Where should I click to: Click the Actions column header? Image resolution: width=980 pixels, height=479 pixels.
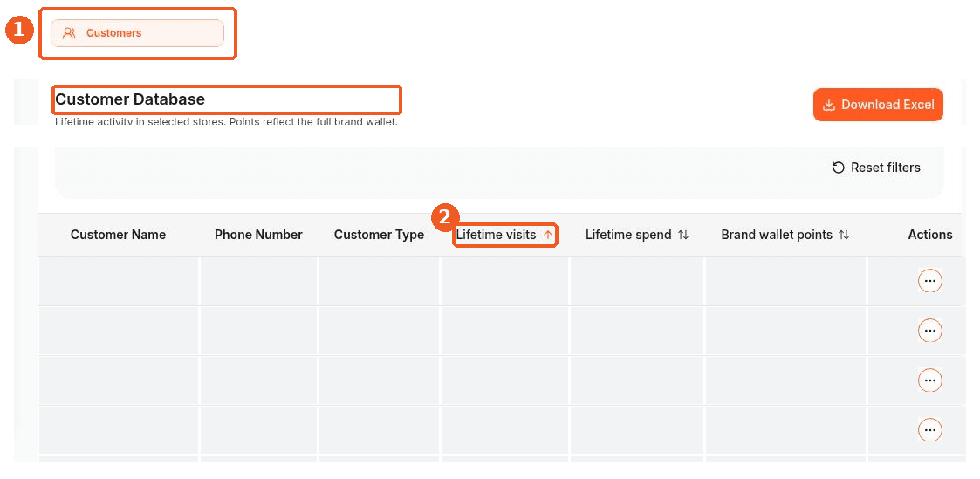(x=930, y=235)
